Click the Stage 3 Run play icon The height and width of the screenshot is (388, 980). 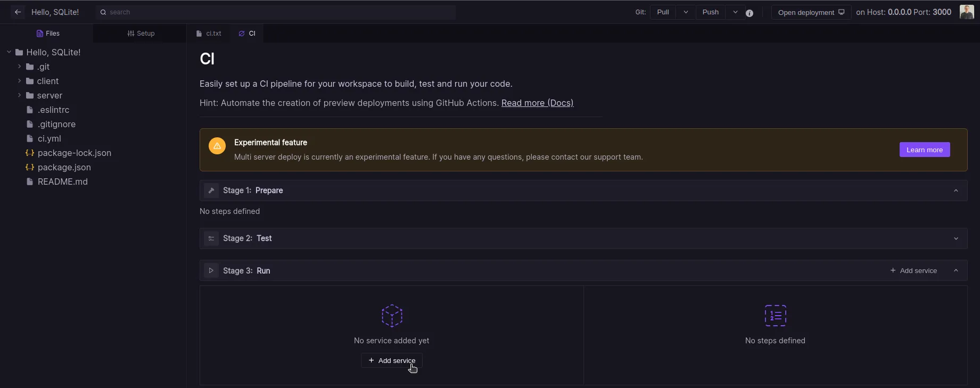tap(211, 270)
